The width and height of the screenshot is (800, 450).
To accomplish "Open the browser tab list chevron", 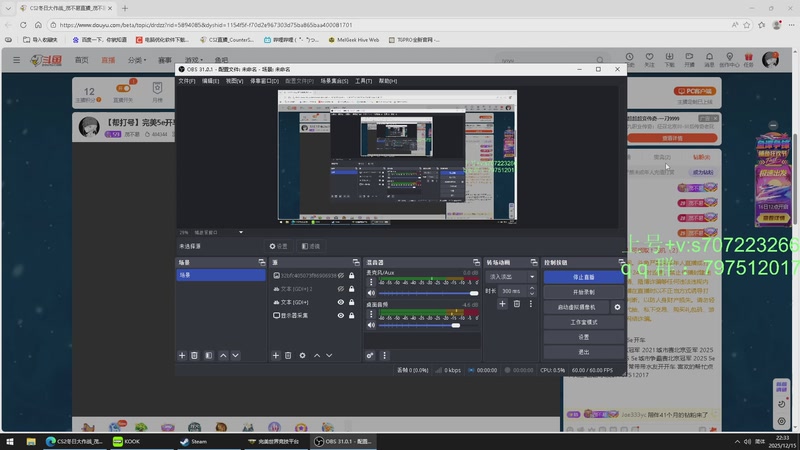I will [x=8, y=8].
